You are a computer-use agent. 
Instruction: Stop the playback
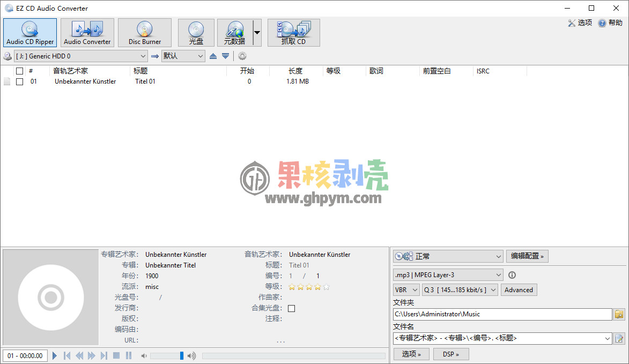(116, 355)
